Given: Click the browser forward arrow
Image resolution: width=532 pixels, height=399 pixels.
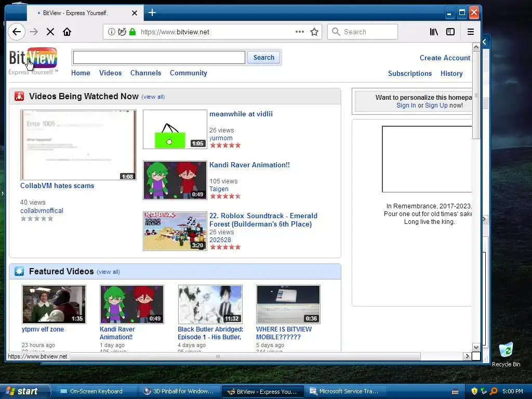Looking at the screenshot, I should tap(34, 32).
